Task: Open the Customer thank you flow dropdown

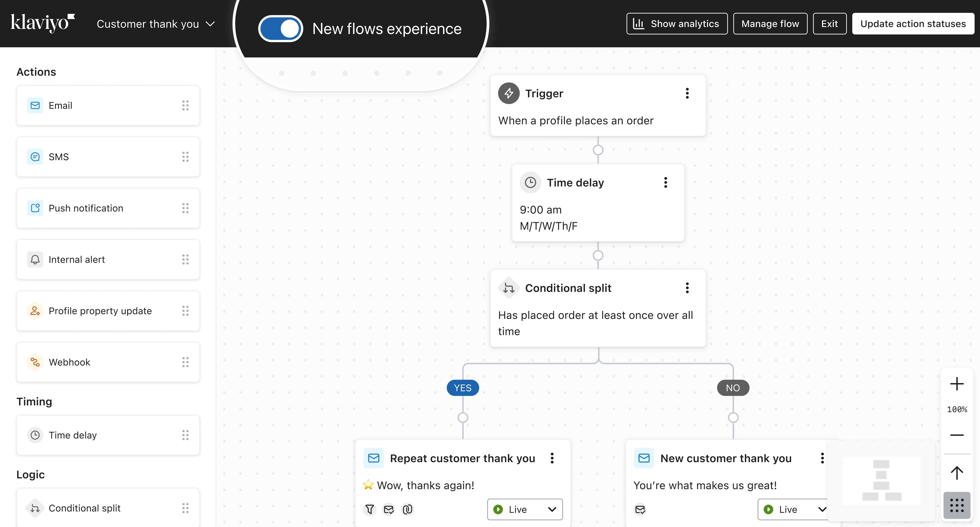Action: click(x=156, y=24)
